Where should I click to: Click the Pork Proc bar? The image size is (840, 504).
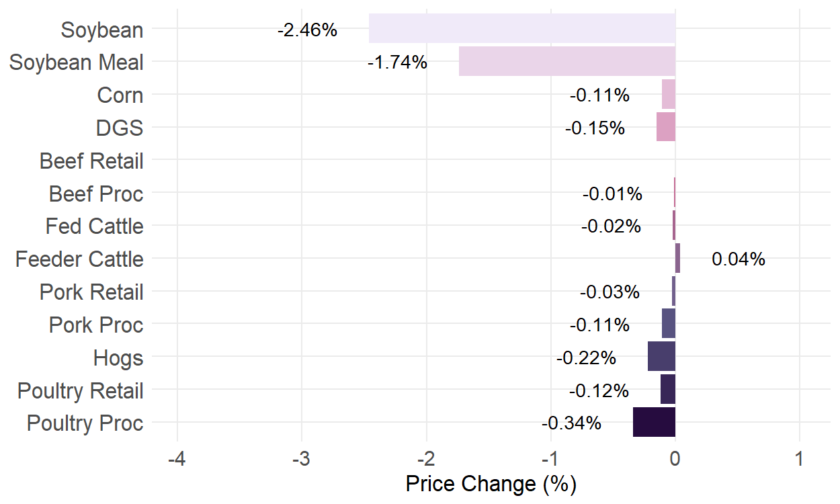point(668,323)
